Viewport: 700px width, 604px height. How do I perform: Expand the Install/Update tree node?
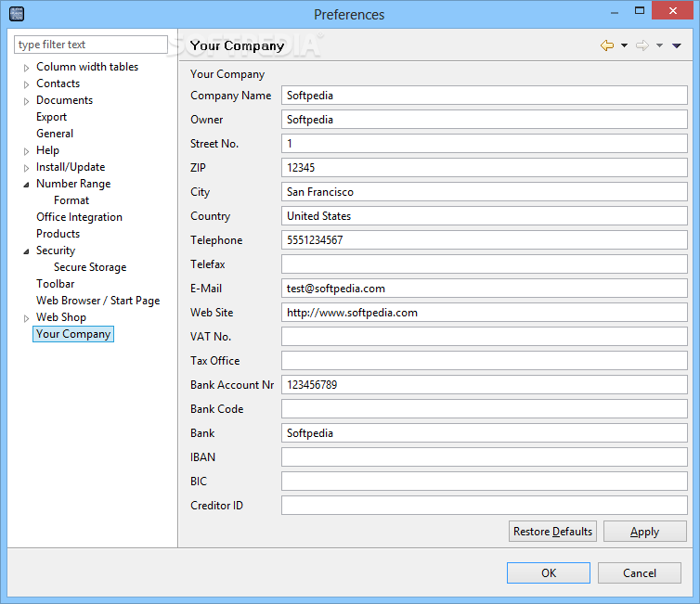tap(26, 168)
